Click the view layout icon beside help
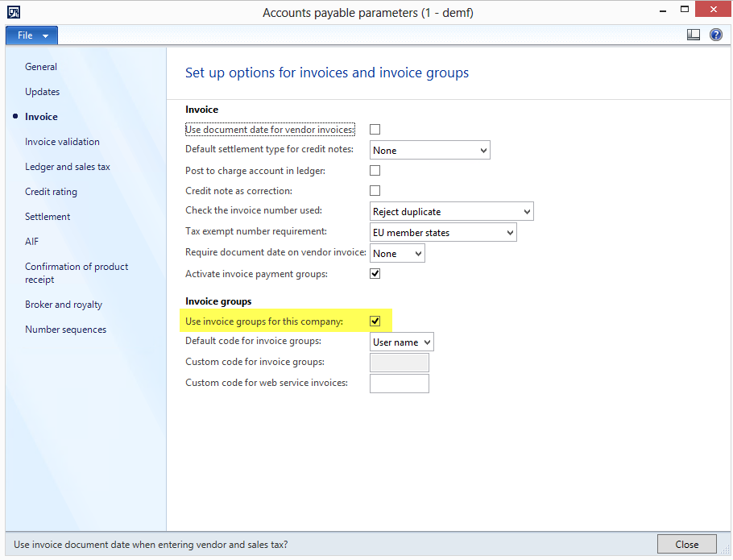 [694, 35]
